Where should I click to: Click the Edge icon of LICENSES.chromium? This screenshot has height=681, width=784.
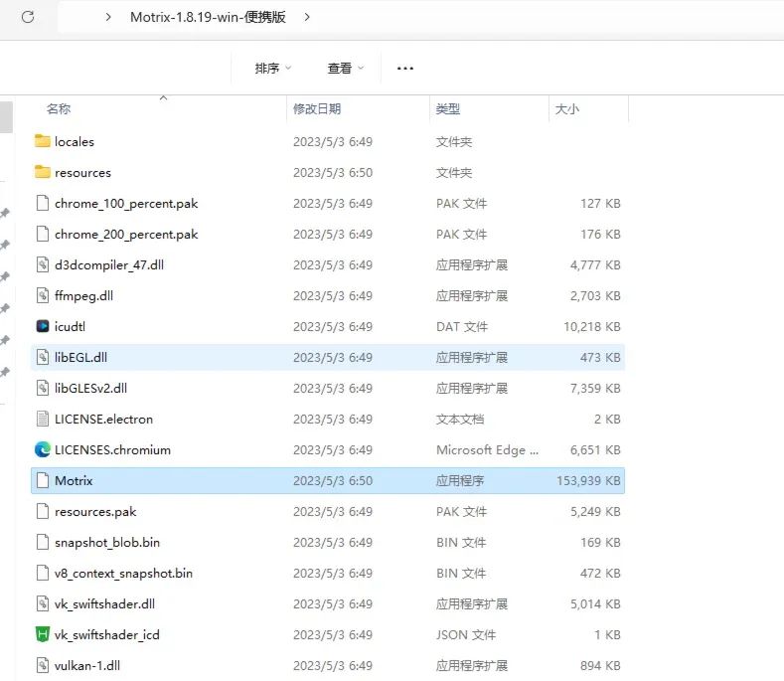[x=43, y=449]
